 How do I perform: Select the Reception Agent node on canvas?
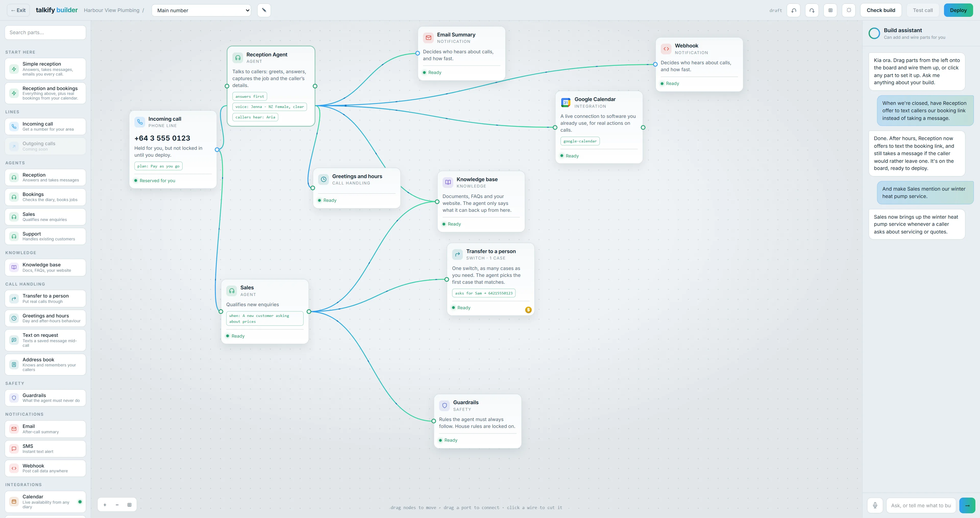point(271,86)
